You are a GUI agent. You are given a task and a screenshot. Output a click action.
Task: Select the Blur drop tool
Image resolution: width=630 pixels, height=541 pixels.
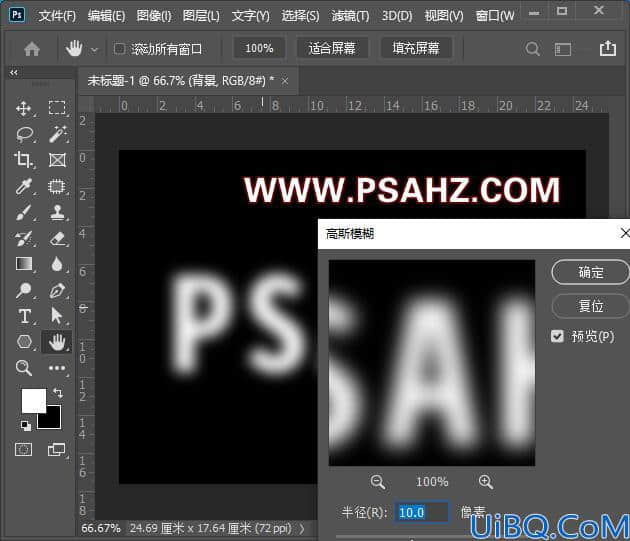[57, 264]
